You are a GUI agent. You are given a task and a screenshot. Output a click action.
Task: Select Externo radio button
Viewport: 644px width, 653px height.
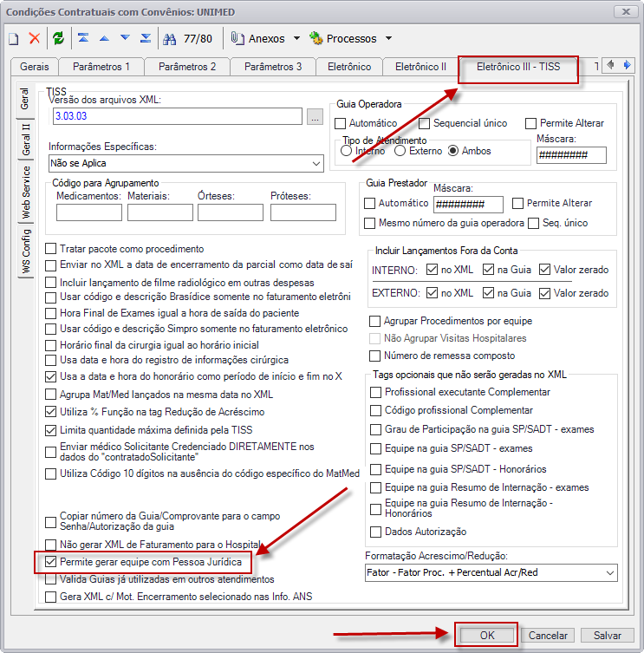(x=400, y=151)
